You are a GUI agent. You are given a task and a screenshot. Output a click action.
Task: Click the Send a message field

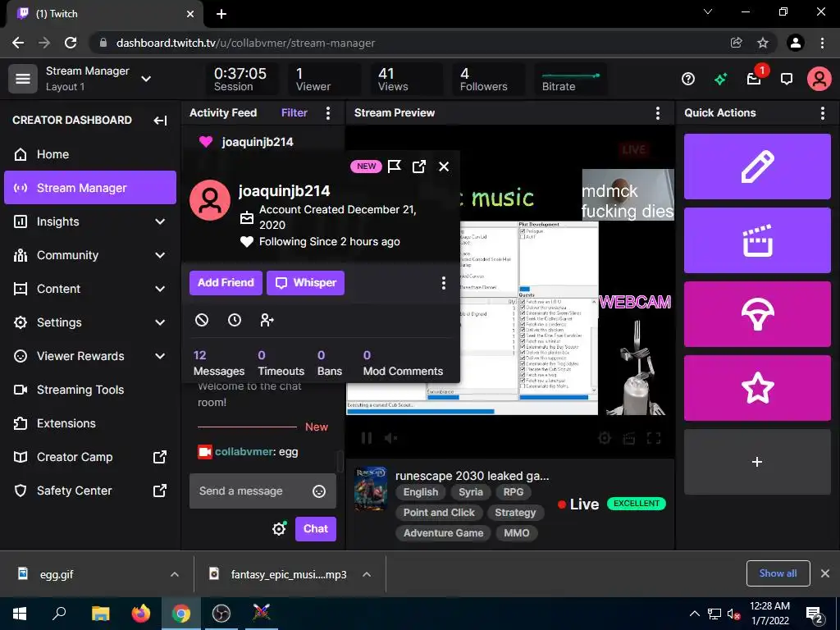coord(262,491)
